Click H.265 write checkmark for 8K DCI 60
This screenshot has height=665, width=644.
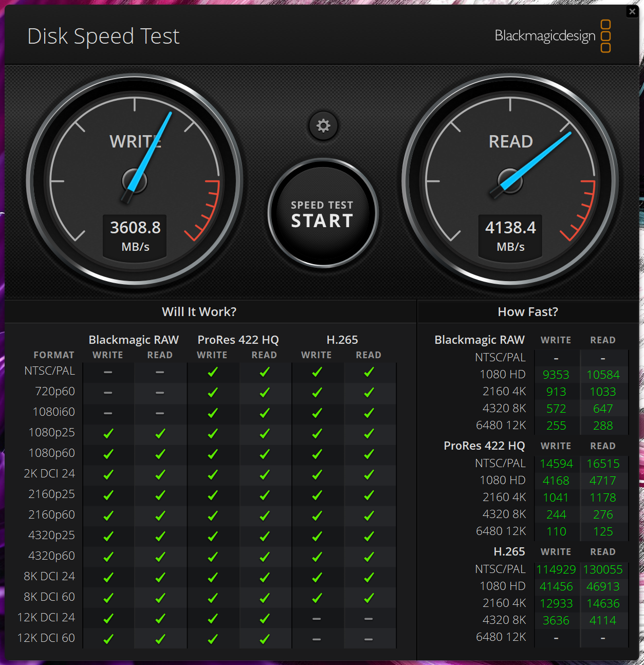317,598
